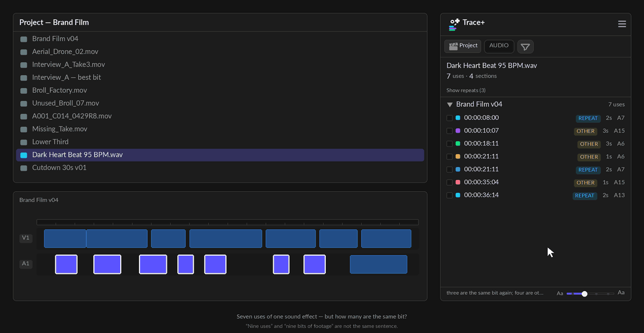Click the pink swatch on the 00:00:35:04 row
Screen dimensions: 644x333
458,183
